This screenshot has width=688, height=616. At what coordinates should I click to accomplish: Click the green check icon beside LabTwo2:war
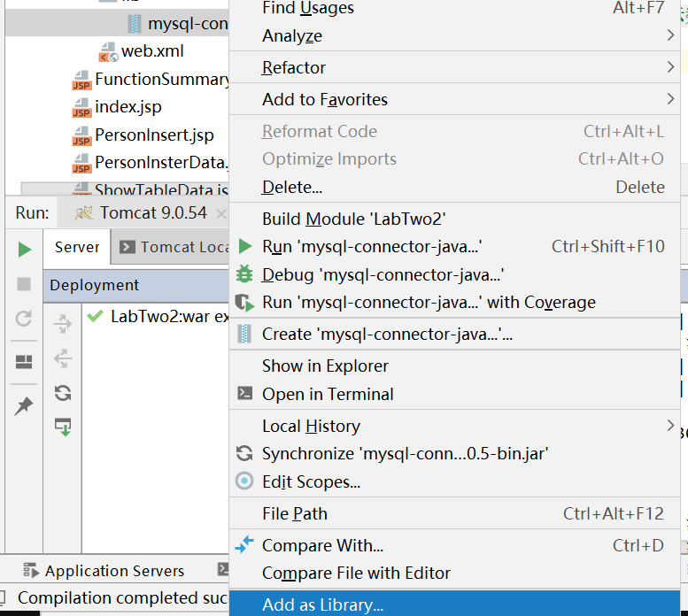pyautogui.click(x=95, y=315)
